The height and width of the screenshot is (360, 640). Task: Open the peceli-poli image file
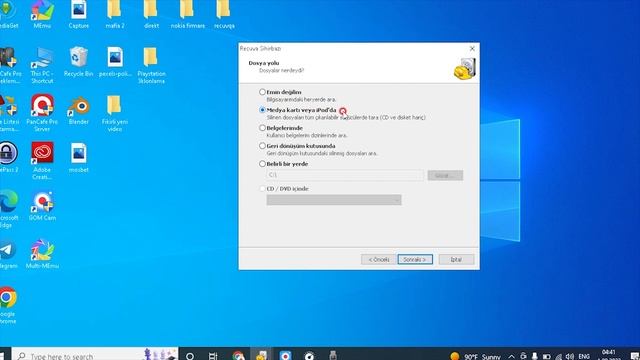pos(115,62)
